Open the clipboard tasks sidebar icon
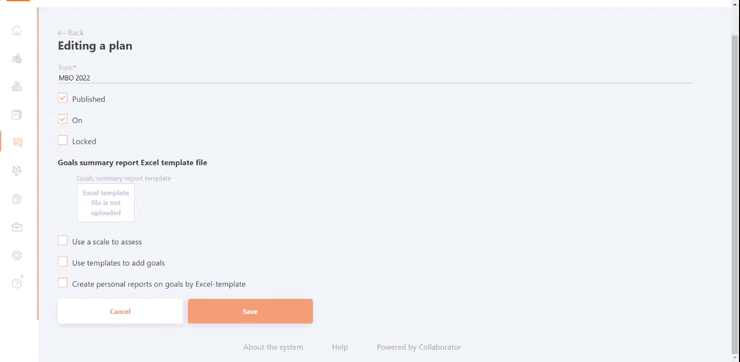 (17, 199)
